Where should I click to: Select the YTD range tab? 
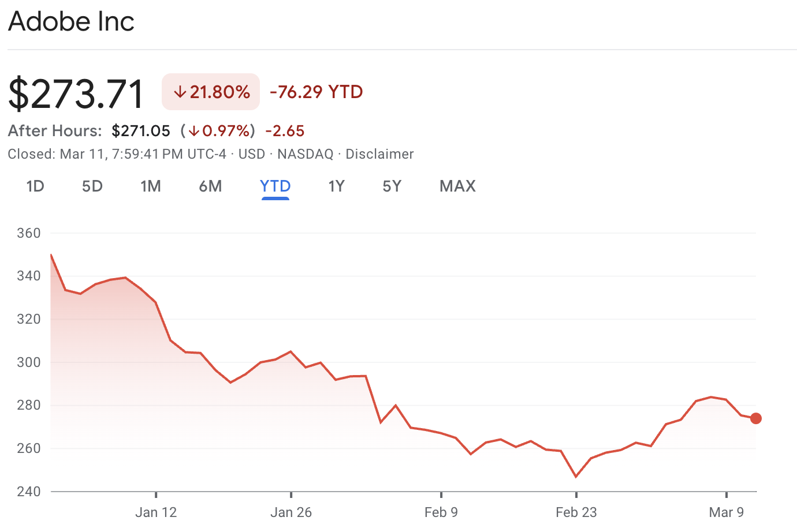275,186
